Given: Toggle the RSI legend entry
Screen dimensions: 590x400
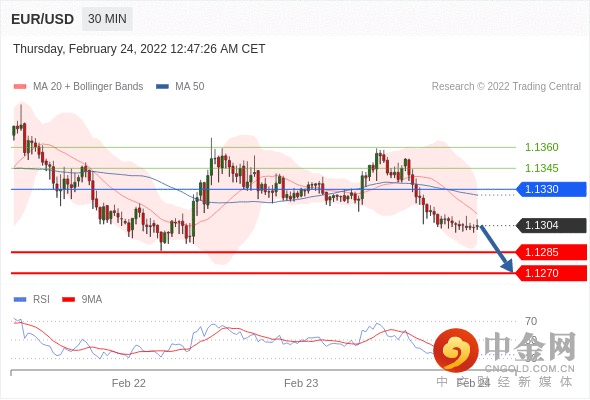Looking at the screenshot, I should pyautogui.click(x=32, y=300).
